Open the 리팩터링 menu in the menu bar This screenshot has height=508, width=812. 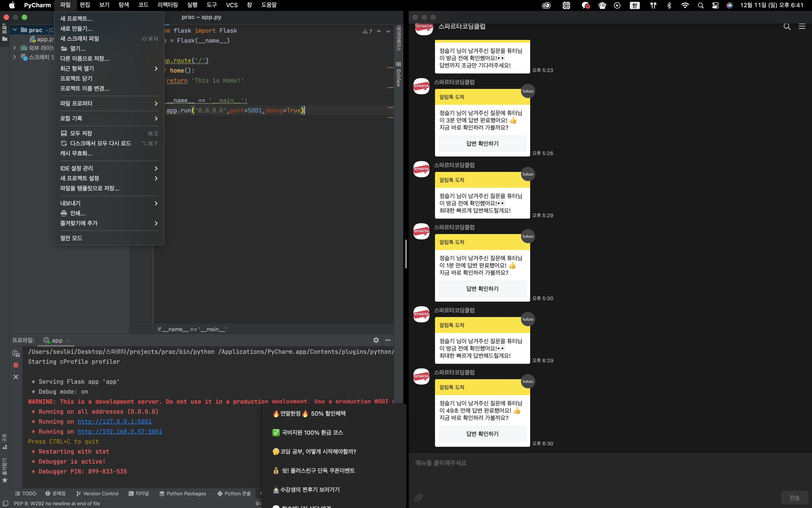(x=167, y=5)
